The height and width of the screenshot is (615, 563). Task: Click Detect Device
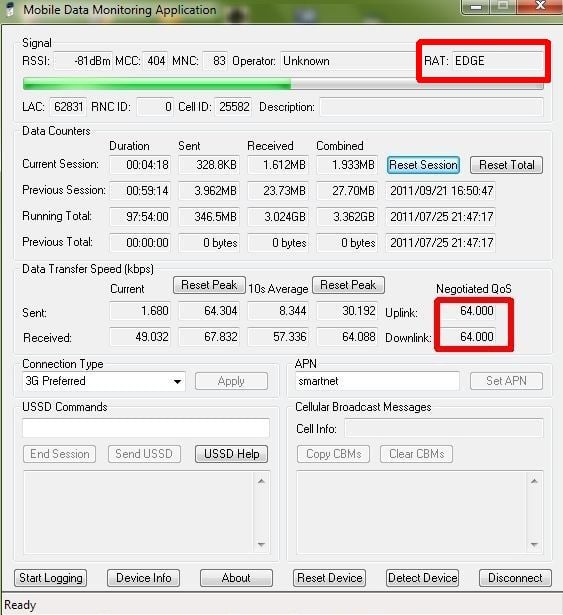click(x=423, y=578)
